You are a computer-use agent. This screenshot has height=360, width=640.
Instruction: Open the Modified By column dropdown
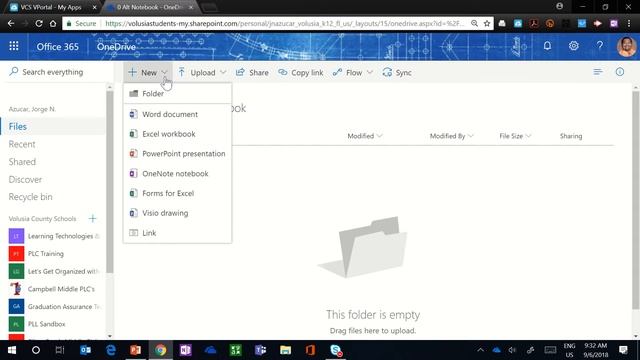point(471,136)
